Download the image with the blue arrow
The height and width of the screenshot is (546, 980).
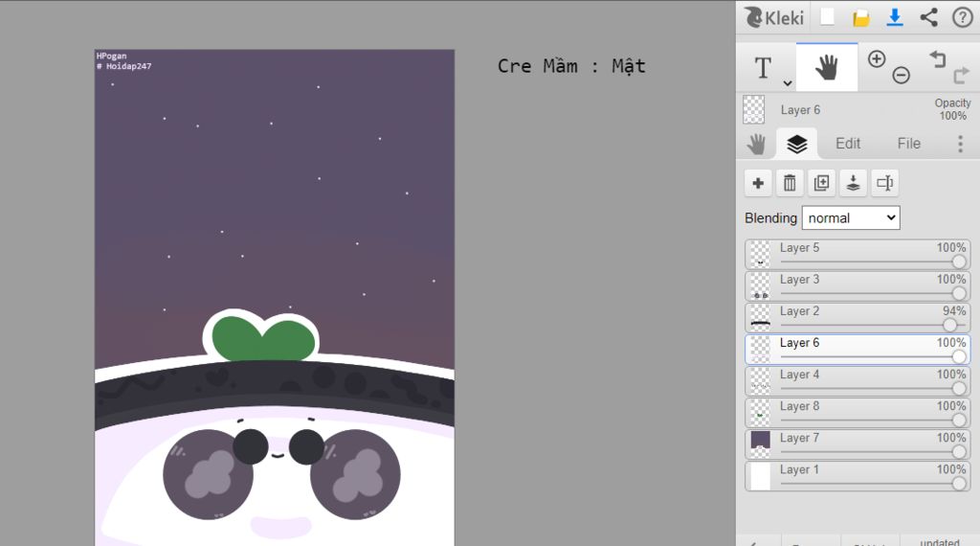895,17
